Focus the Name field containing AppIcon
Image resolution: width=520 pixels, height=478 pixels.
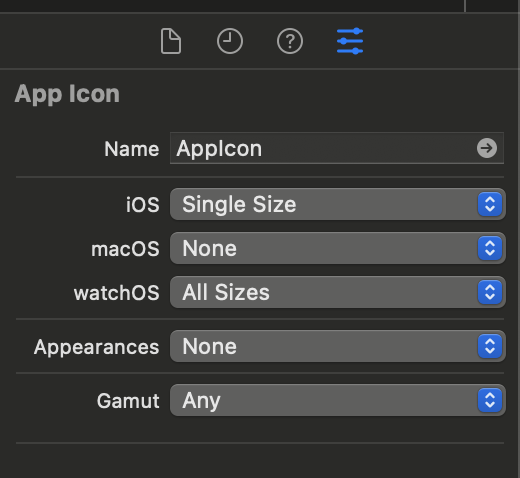(337, 148)
